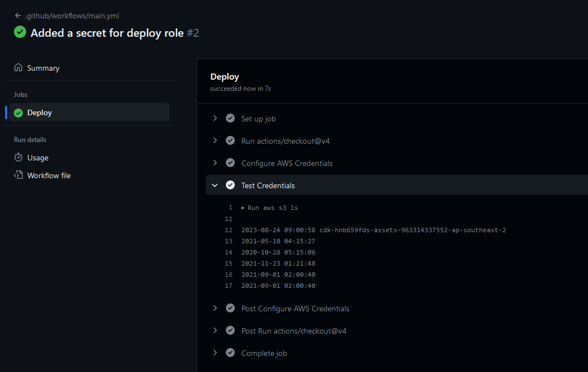Open the .github/workflows/main.yml link

(72, 16)
